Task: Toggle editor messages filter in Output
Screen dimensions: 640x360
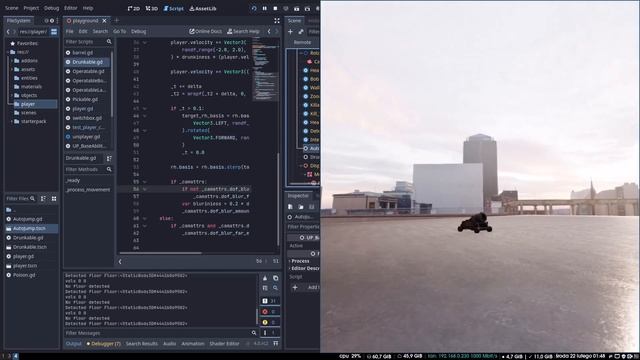Action: pos(270,333)
